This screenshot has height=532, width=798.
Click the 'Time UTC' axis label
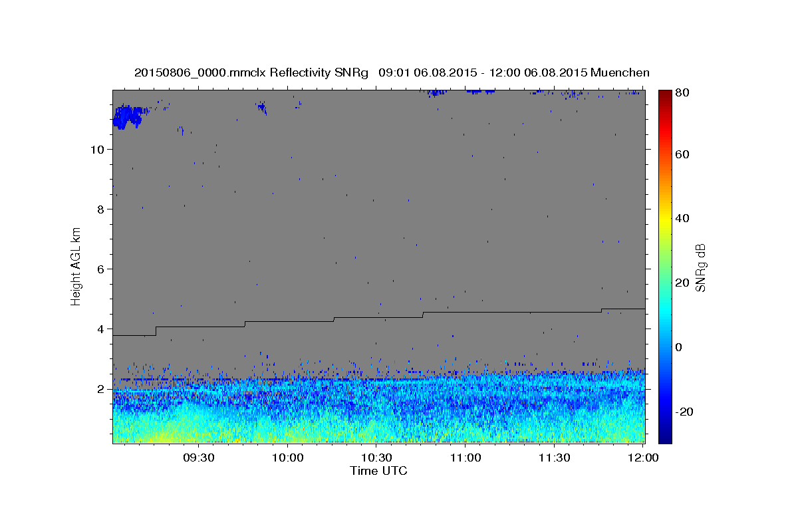click(x=378, y=471)
